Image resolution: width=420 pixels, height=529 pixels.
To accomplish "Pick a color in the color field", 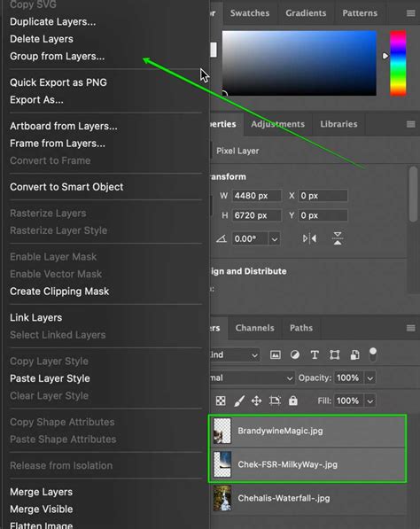I will click(x=299, y=63).
